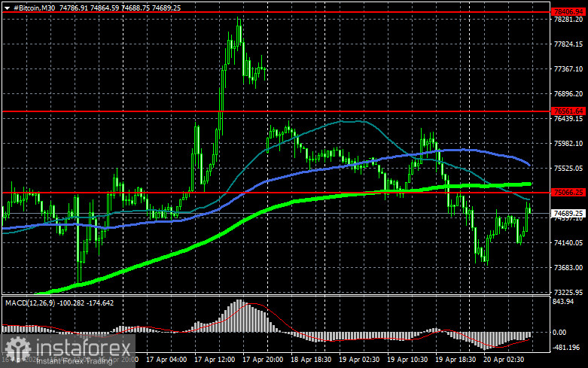This screenshot has width=588, height=368.
Task: Click the MACD(12,26,9) indicator label
Action: click(30, 303)
